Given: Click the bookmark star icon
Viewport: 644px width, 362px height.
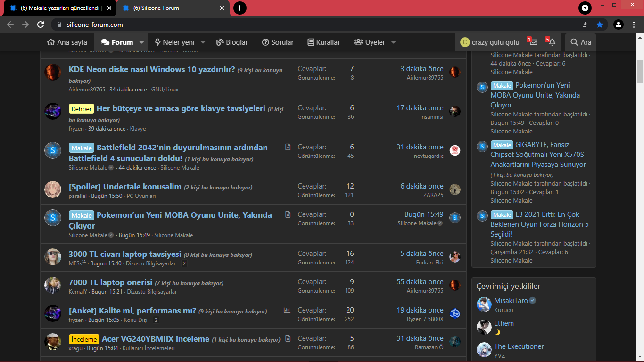Looking at the screenshot, I should tap(600, 25).
